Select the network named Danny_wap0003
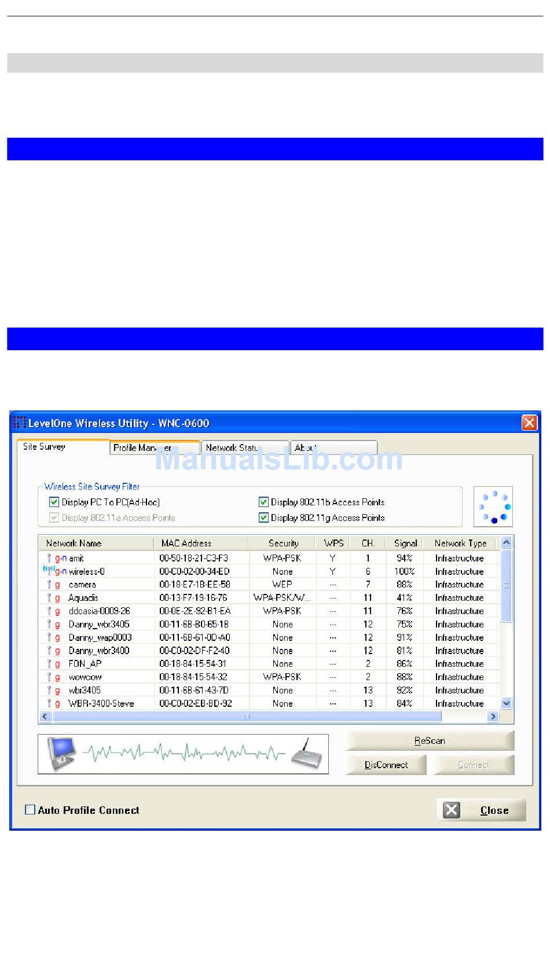The height and width of the screenshot is (980, 550). pos(100,637)
